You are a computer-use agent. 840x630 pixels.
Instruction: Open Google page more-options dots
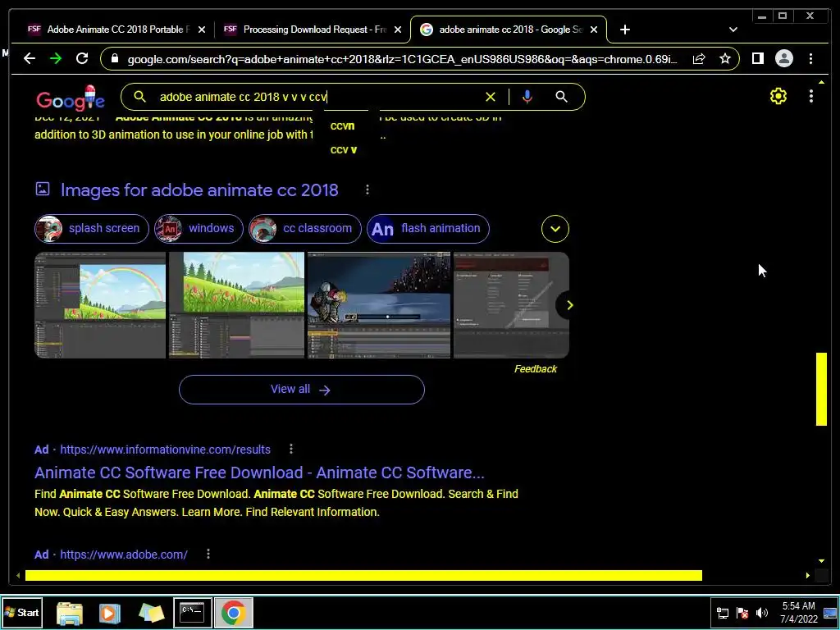(x=811, y=97)
